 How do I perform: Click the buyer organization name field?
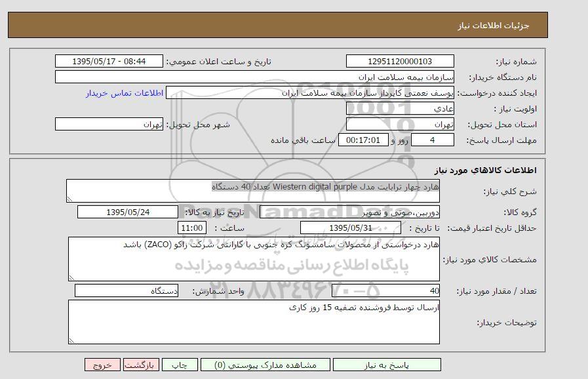pyautogui.click(x=254, y=77)
